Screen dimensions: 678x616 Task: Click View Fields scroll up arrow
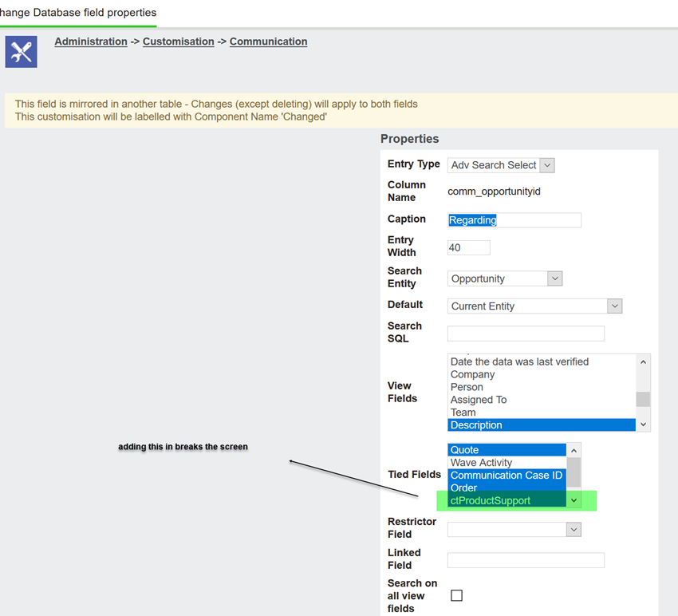click(x=644, y=362)
